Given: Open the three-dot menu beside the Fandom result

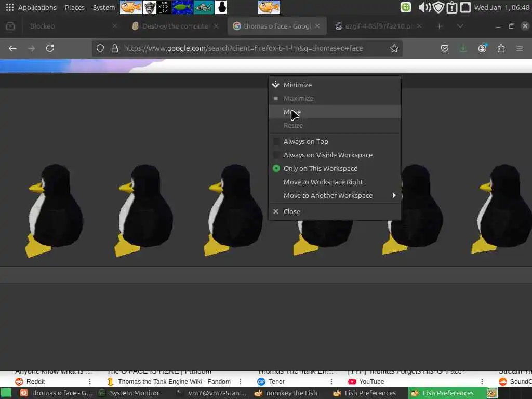Looking at the screenshot, I should (x=240, y=382).
